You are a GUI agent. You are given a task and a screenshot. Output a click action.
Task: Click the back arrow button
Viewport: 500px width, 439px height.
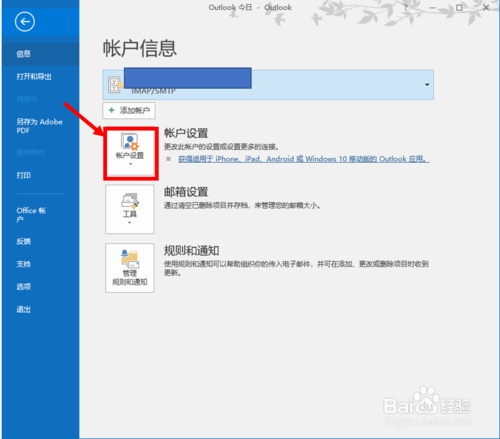25,22
